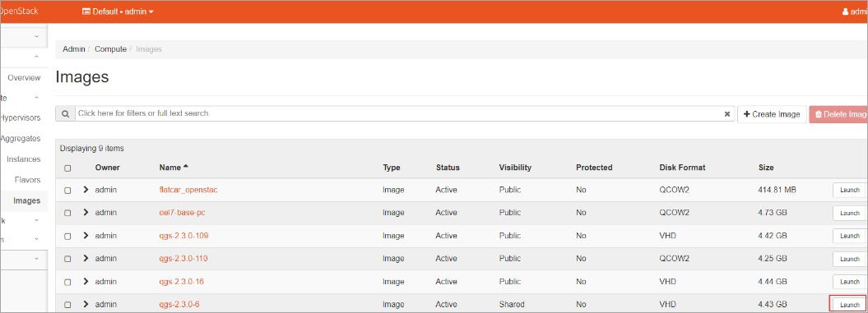This screenshot has height=313, width=868.
Task: Toggle the select-all checkbox in the table header
Action: coord(67,168)
